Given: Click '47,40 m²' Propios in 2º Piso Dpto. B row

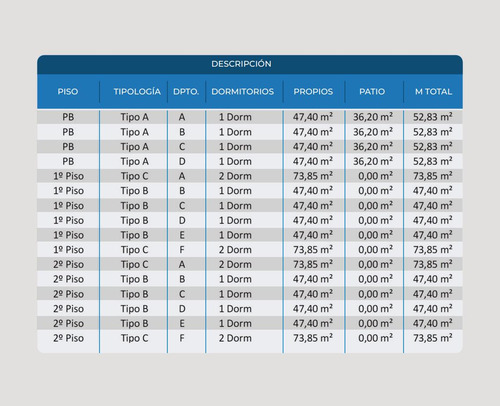Looking at the screenshot, I should pyautogui.click(x=313, y=279).
